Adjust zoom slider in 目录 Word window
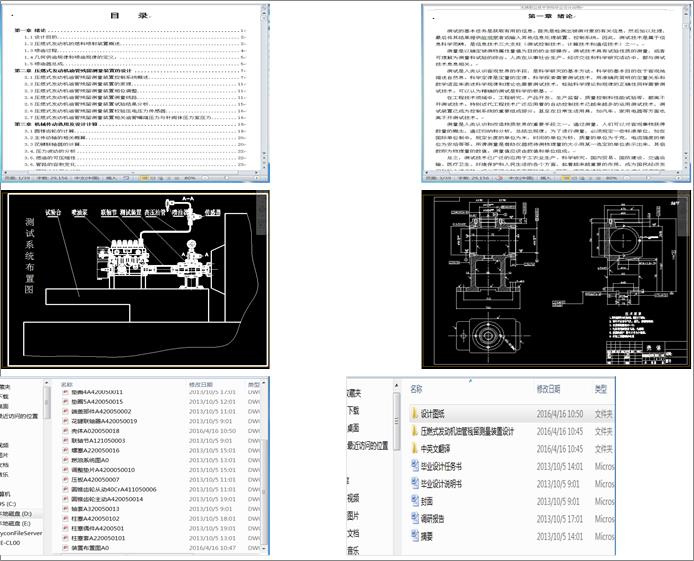694x561 pixels. 227,178
